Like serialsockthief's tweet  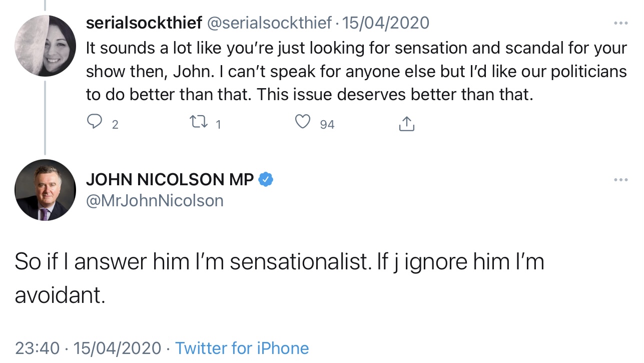(x=303, y=122)
